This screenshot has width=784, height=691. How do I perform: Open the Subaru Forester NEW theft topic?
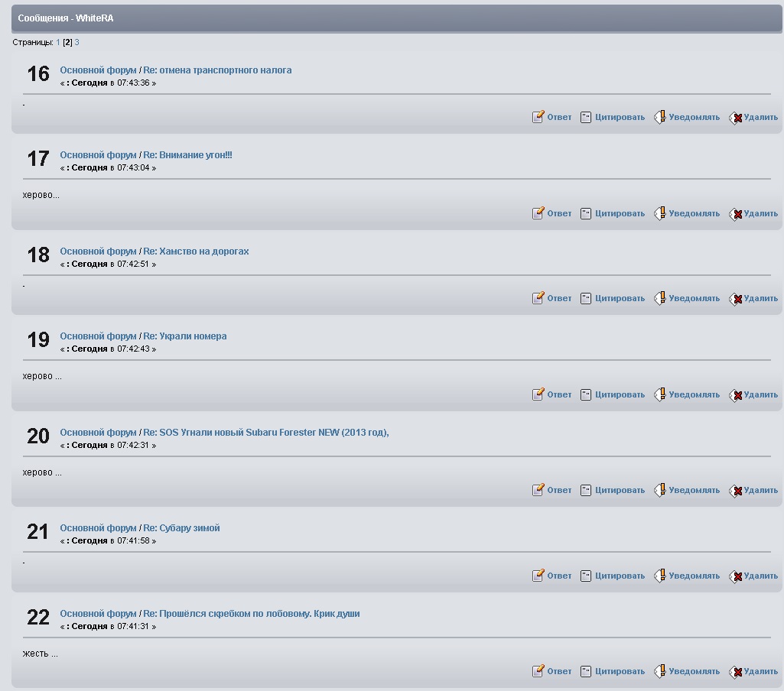tap(266, 433)
